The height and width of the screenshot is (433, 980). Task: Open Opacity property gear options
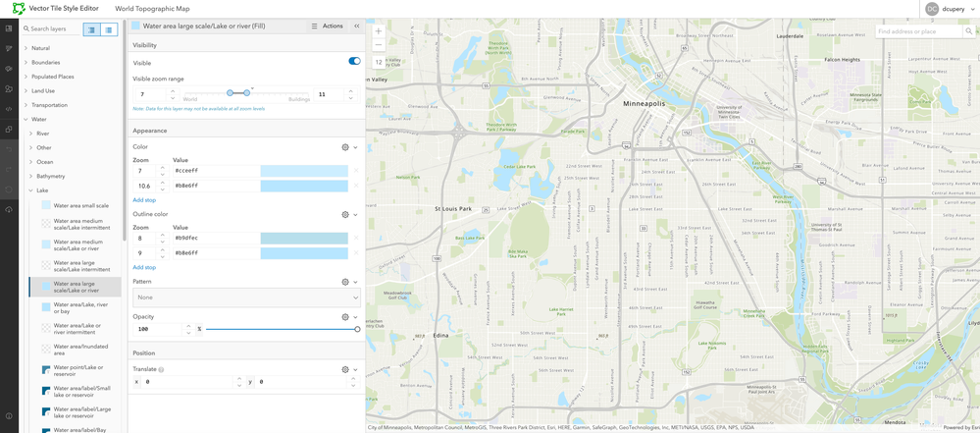pos(345,316)
